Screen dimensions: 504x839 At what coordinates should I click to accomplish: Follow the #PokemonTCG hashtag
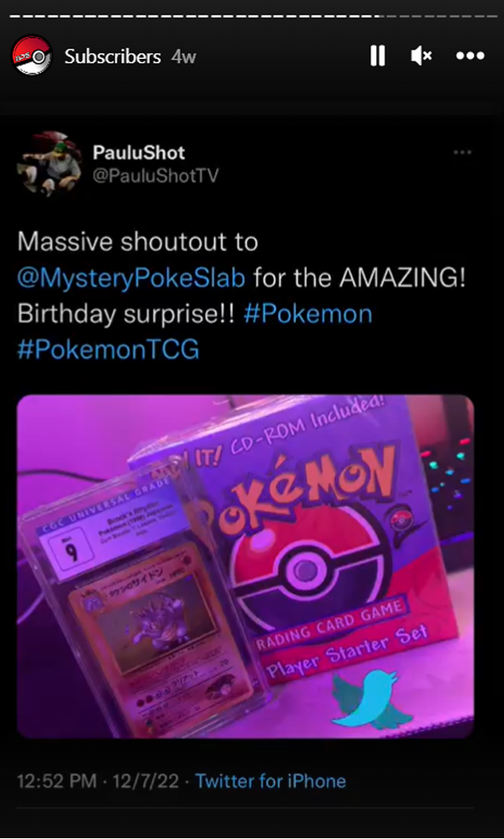[x=108, y=349]
